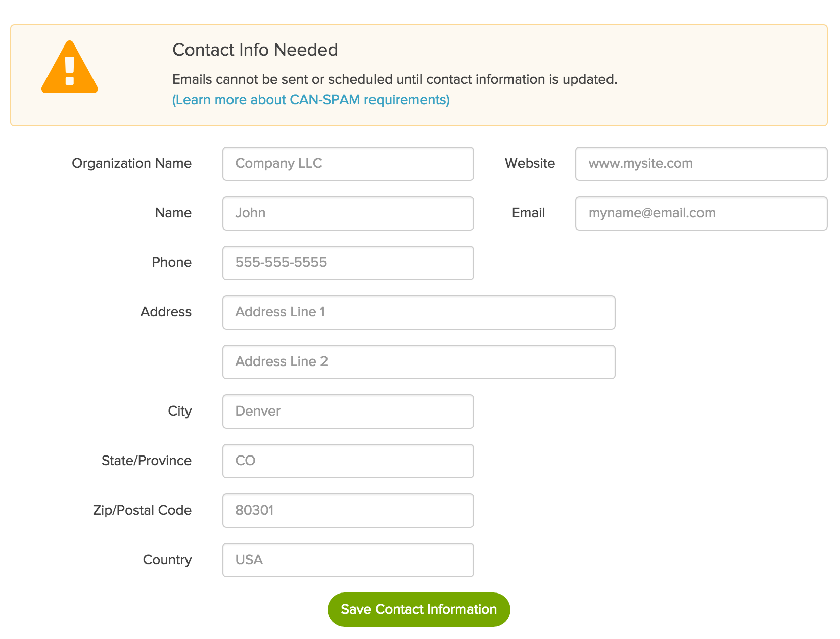
Task: Click the Contact Info Needed heading
Action: (x=255, y=50)
